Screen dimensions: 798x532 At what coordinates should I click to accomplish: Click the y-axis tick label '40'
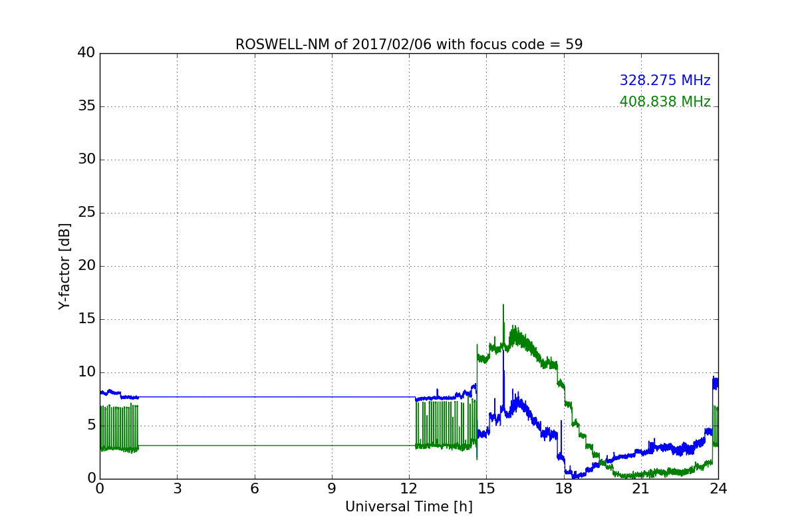pyautogui.click(x=86, y=53)
